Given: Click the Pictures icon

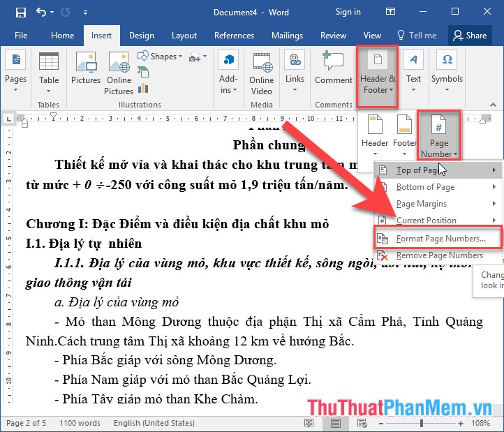Looking at the screenshot, I should point(86,68).
